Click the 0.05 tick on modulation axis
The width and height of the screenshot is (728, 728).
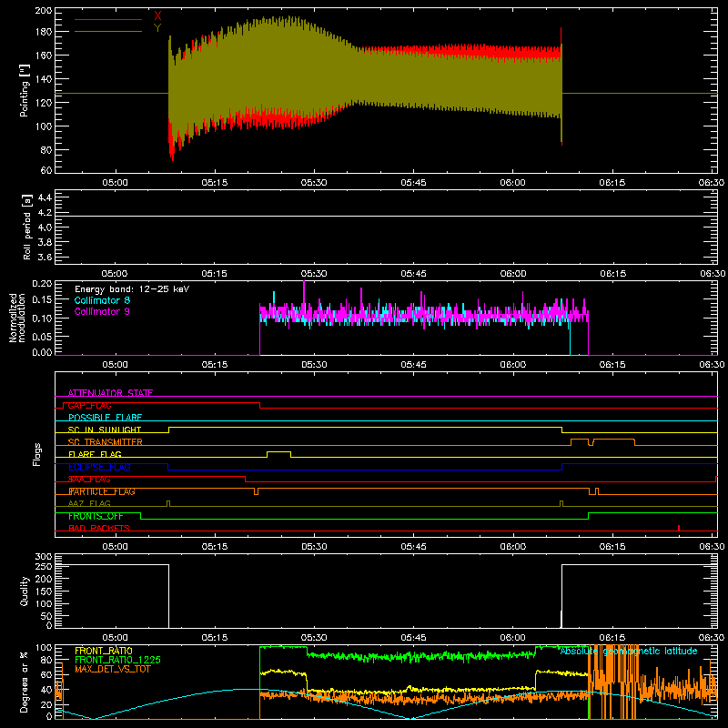tap(42, 336)
